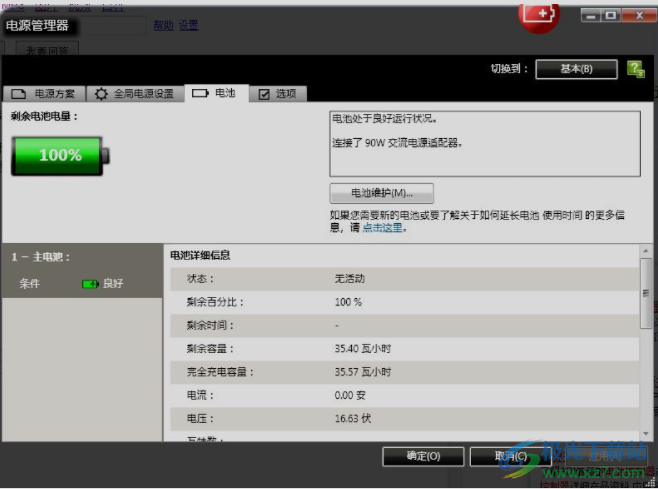Click the 取消(C) button
The image size is (658, 489).
[x=510, y=456]
